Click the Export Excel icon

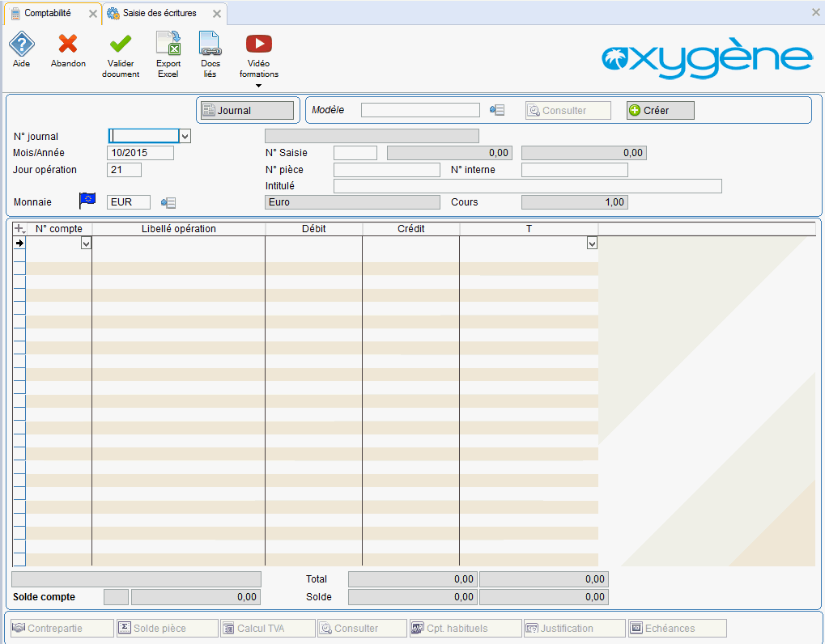pyautogui.click(x=168, y=44)
